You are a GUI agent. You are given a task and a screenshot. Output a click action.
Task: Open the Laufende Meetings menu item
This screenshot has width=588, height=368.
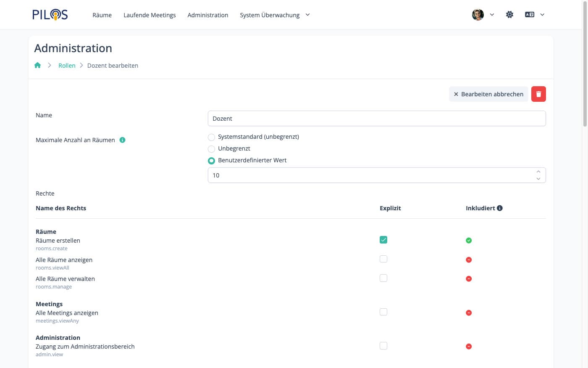coord(150,15)
